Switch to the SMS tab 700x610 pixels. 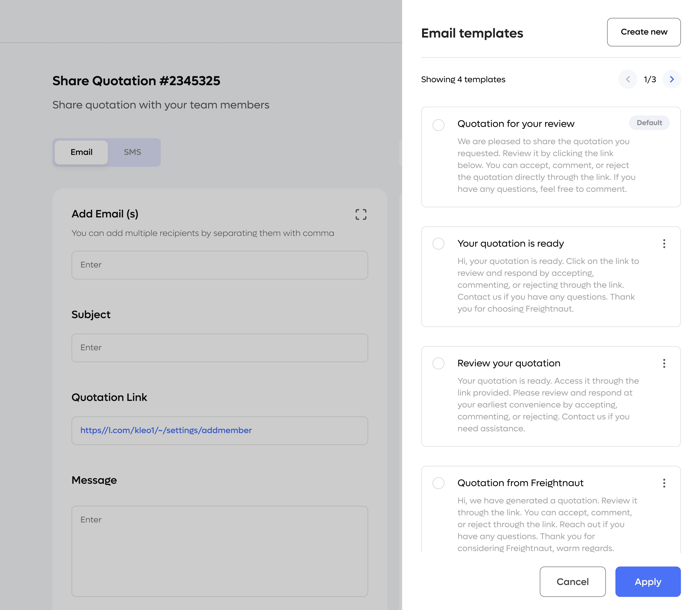point(132,152)
